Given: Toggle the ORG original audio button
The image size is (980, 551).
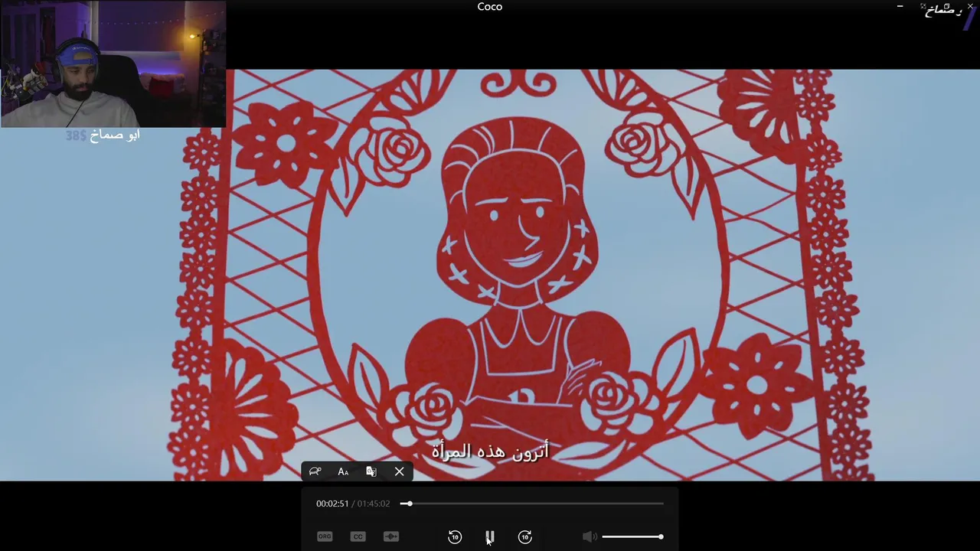Looking at the screenshot, I should [325, 536].
